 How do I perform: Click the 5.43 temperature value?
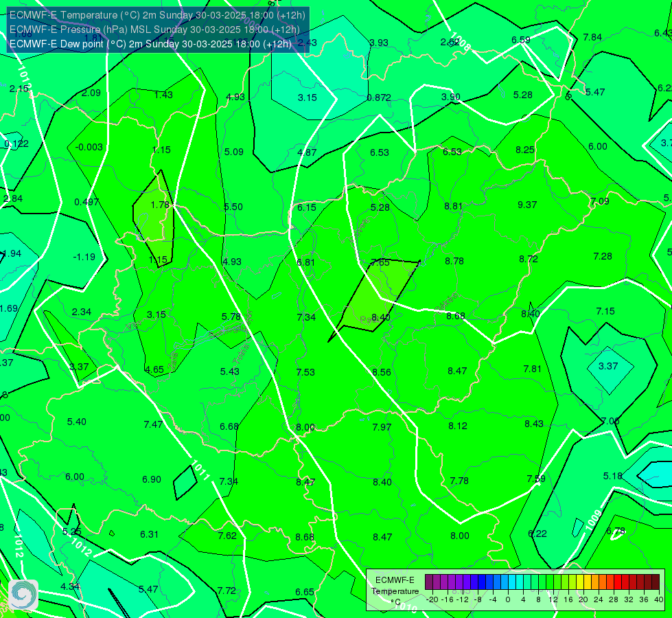[x=230, y=371]
